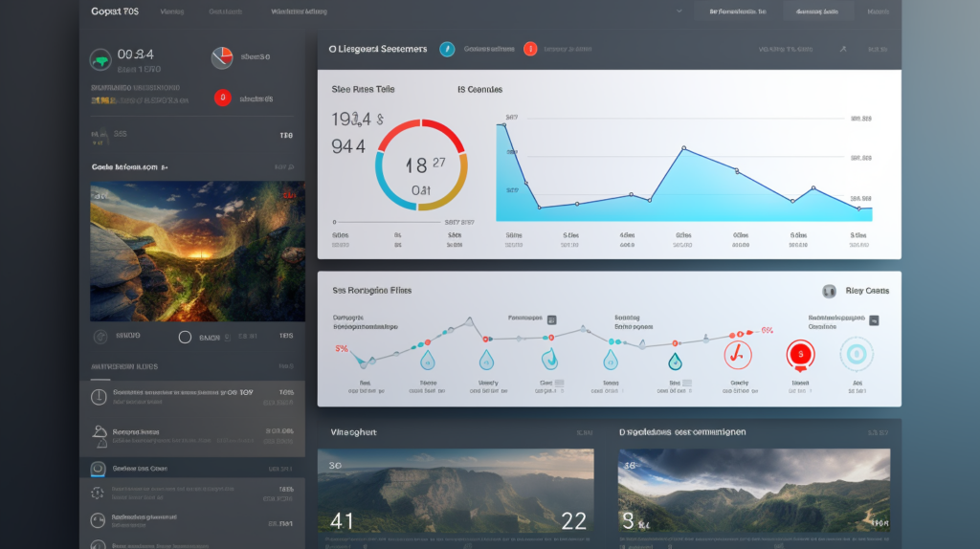The height and width of the screenshot is (549, 980).
Task: Switch to the last tab at top right
Action: coord(879,11)
